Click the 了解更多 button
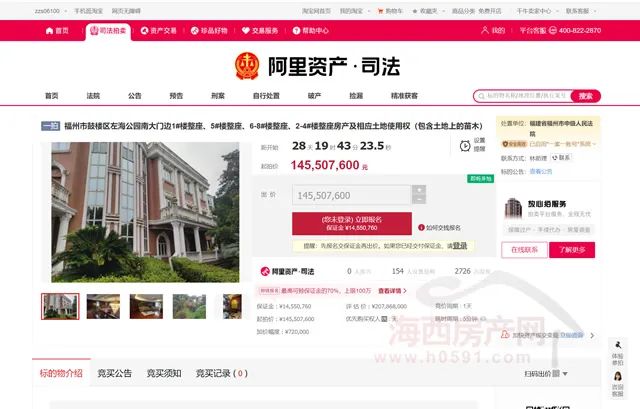The height and width of the screenshot is (409, 640). (572, 250)
